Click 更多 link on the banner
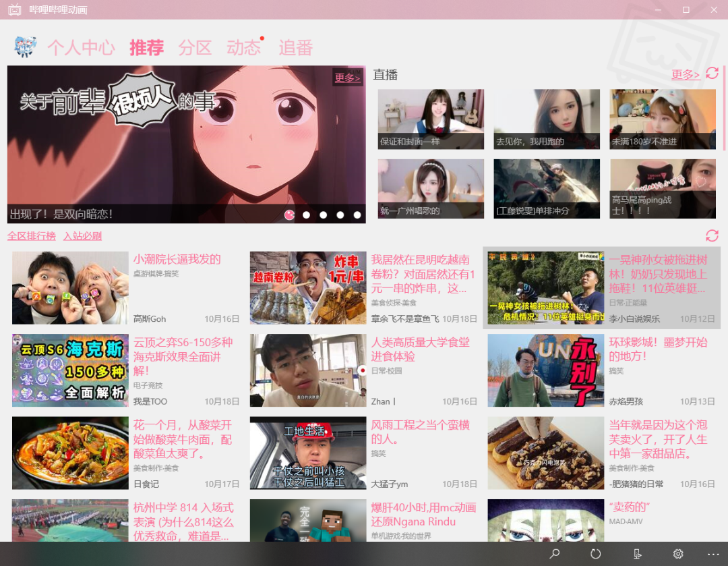The width and height of the screenshot is (728, 566). point(347,78)
